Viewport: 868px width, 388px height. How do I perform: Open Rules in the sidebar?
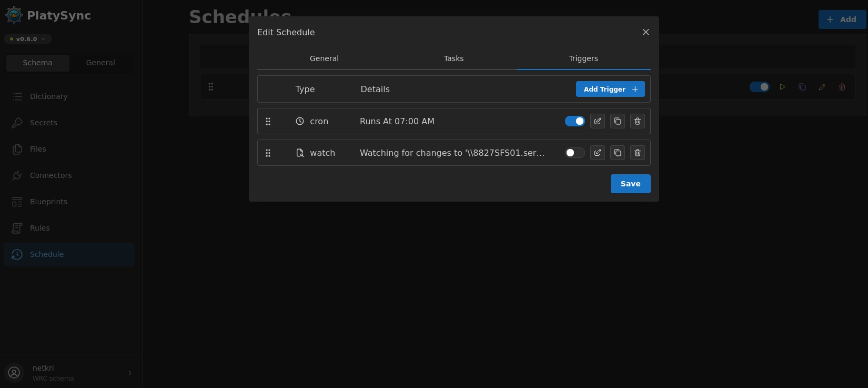(x=69, y=228)
